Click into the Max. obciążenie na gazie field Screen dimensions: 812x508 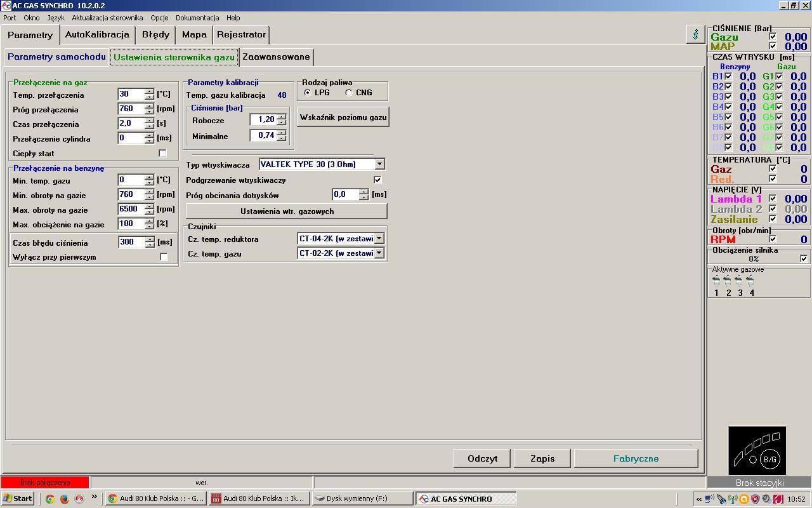[131, 224]
